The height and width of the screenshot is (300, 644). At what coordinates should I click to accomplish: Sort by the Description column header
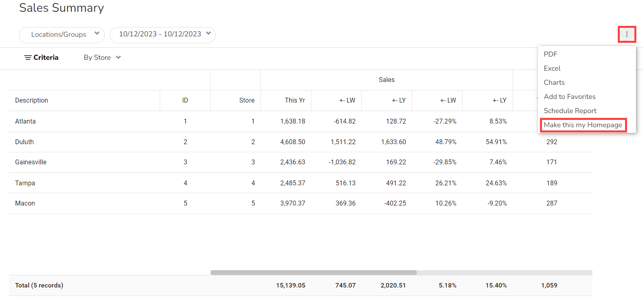31,101
